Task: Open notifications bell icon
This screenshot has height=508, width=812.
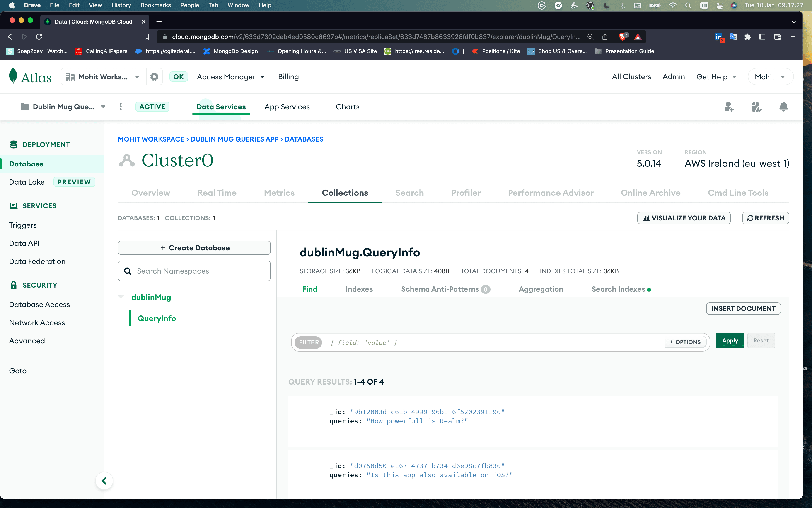Action: (x=783, y=107)
